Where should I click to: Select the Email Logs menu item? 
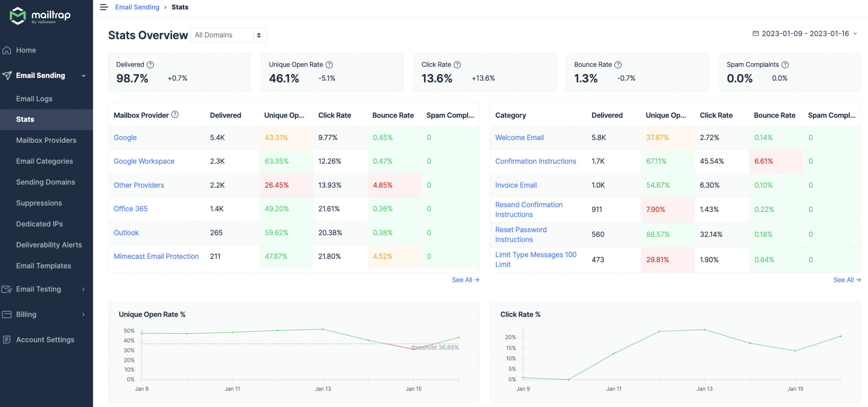pos(34,98)
